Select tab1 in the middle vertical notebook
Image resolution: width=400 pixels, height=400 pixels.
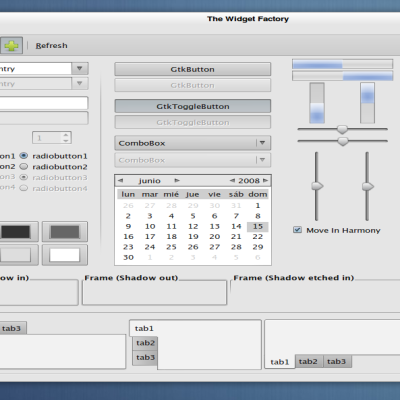pyautogui.click(x=144, y=328)
